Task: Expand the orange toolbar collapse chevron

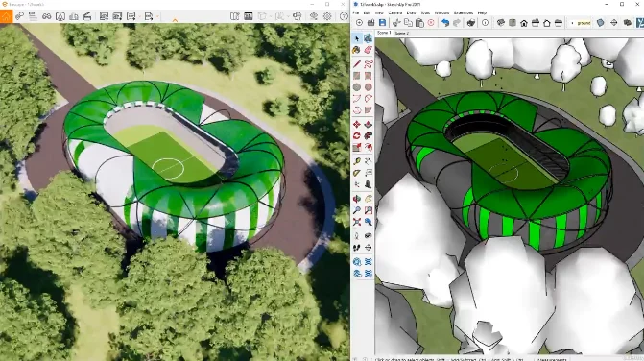Action: 175,20
